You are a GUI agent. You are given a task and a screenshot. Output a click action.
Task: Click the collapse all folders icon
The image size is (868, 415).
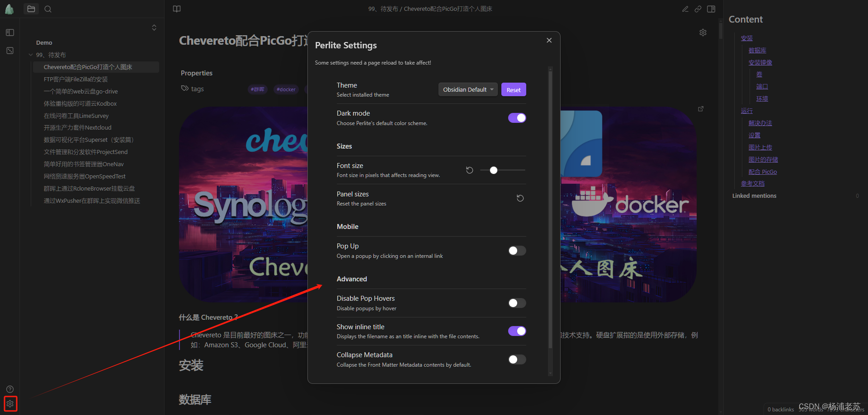[154, 28]
